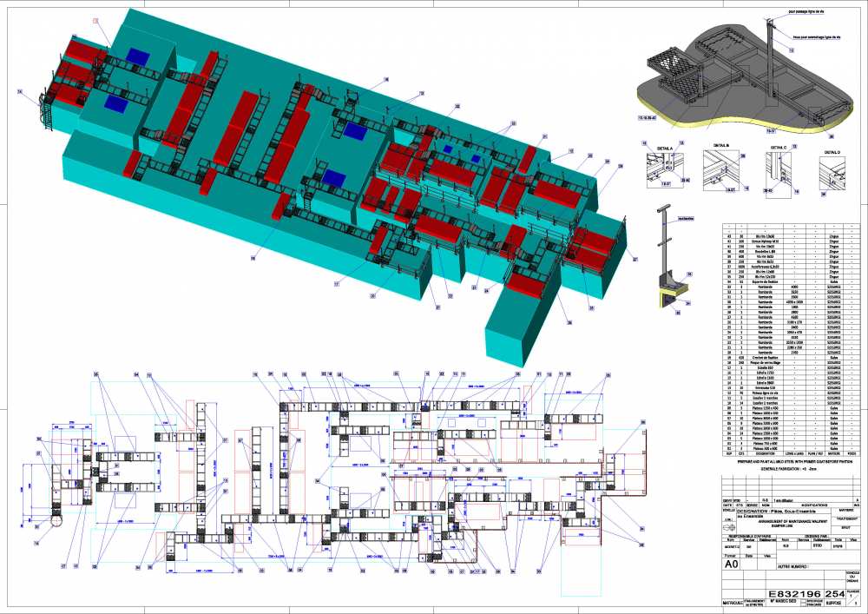Click the drawing title Arrangement of Maintenance Walkway
This screenshot has height=614, width=868.
pyautogui.click(x=792, y=522)
